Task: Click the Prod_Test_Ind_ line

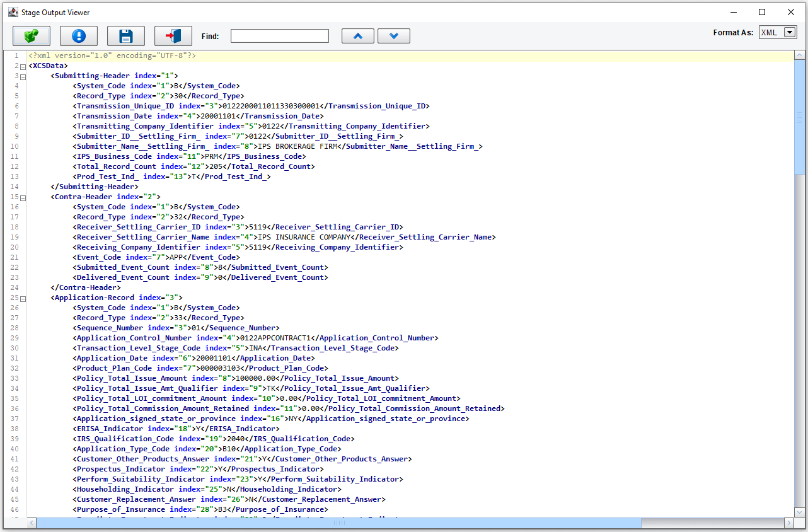Action: [x=171, y=176]
